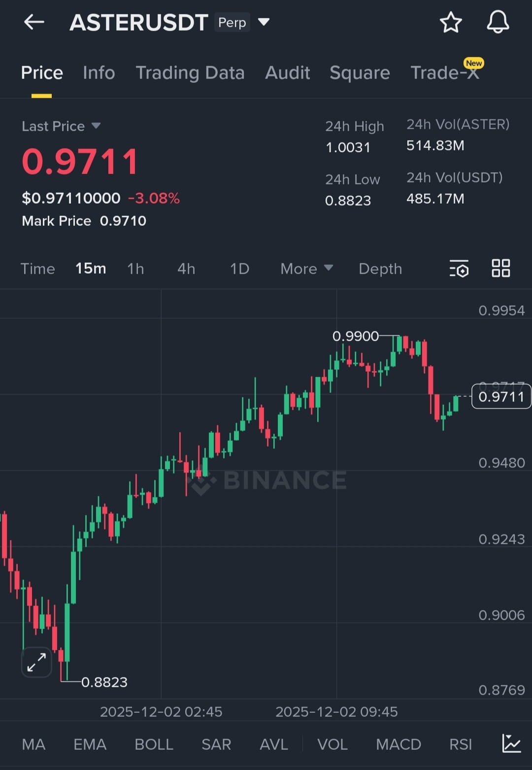Open the chart layout grid icon
The height and width of the screenshot is (770, 532).
[x=501, y=268]
